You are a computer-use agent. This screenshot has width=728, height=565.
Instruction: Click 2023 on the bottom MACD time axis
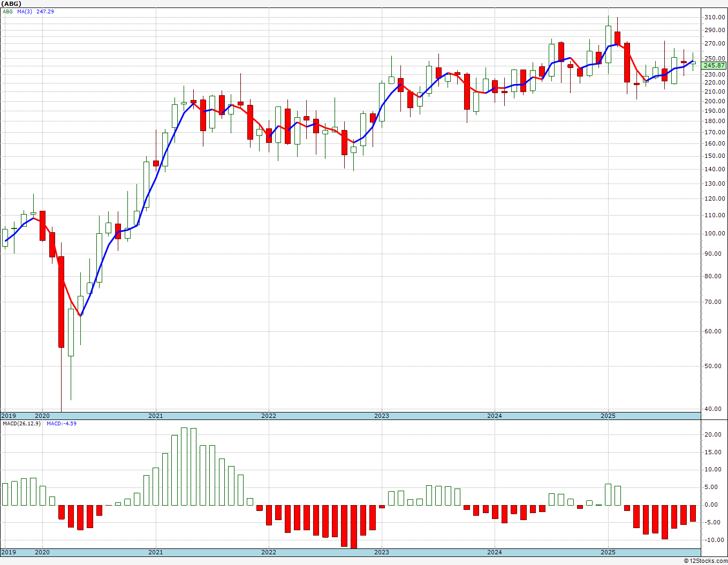pyautogui.click(x=382, y=552)
